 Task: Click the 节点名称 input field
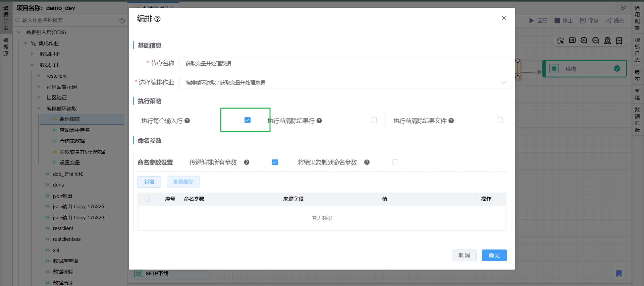click(x=344, y=64)
